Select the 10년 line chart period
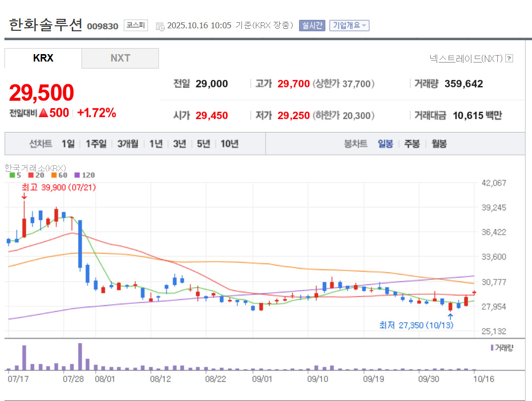 [229, 144]
